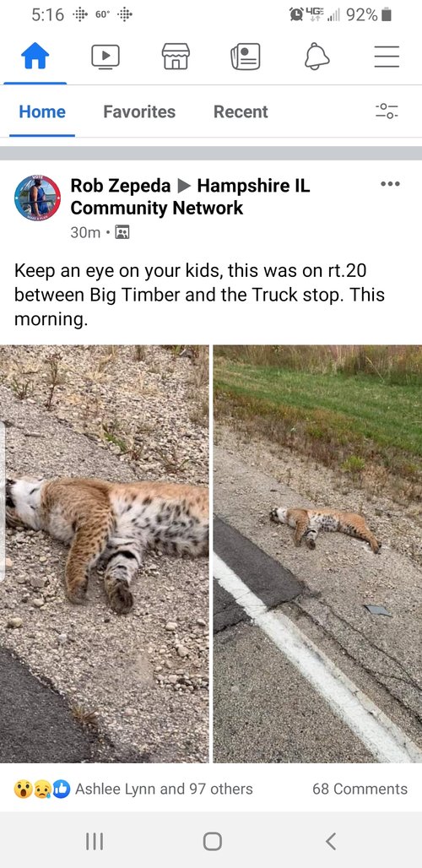
Task: Open the News feed icon
Action: [x=246, y=57]
